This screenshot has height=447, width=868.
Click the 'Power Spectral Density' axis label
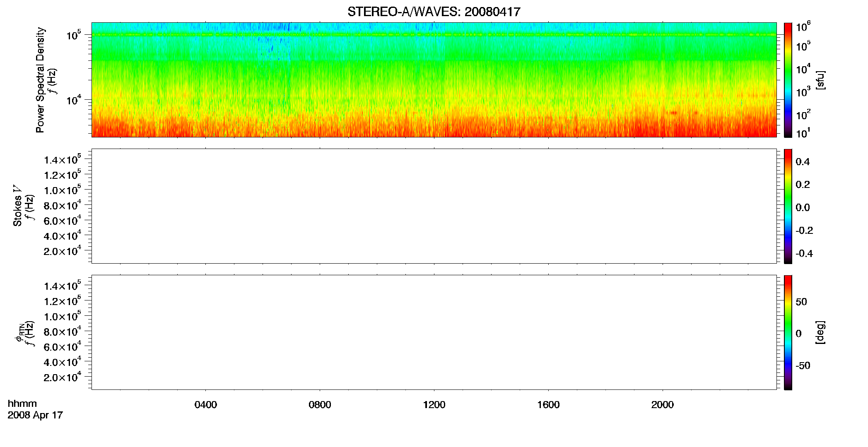pyautogui.click(x=40, y=80)
